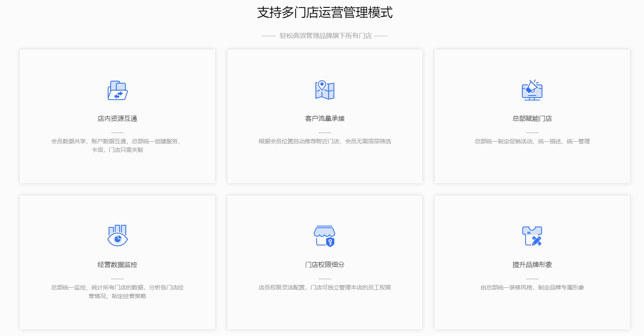Click the T-shirt pencil icon for 提升品牌形象
This screenshot has height=336, width=644.
(x=532, y=236)
